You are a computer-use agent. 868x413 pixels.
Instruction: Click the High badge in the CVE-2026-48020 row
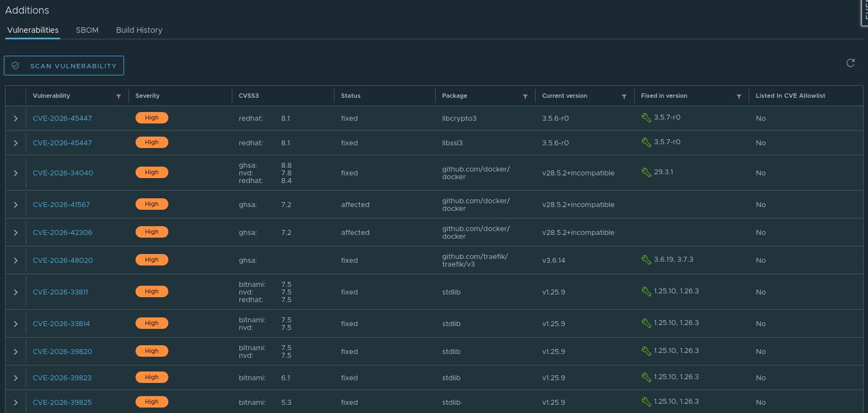tap(152, 259)
